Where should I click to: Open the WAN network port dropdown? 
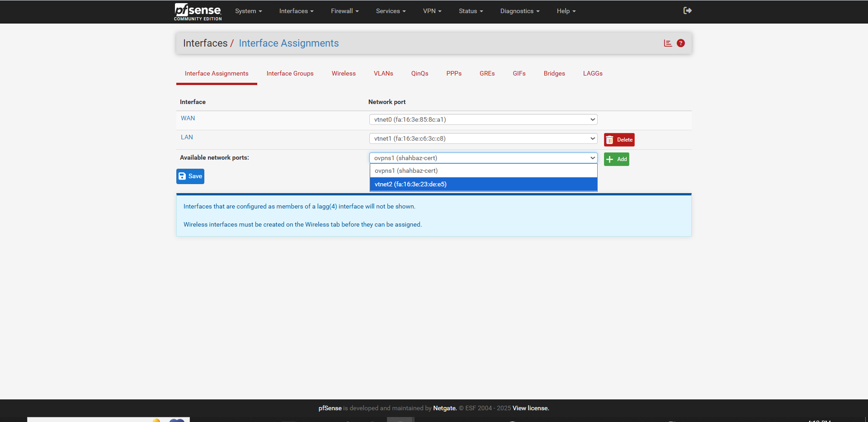point(483,119)
